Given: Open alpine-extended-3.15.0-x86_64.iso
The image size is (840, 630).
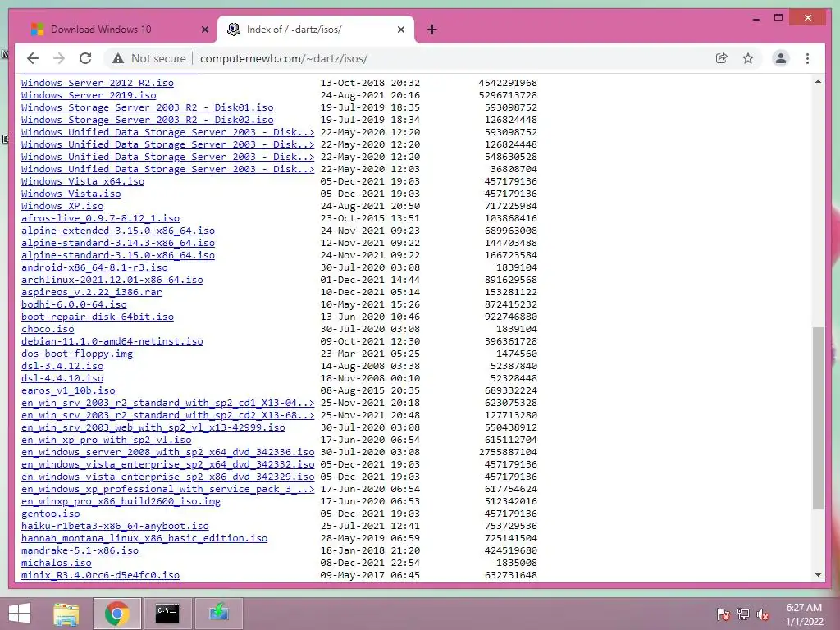Looking at the screenshot, I should point(118,231).
